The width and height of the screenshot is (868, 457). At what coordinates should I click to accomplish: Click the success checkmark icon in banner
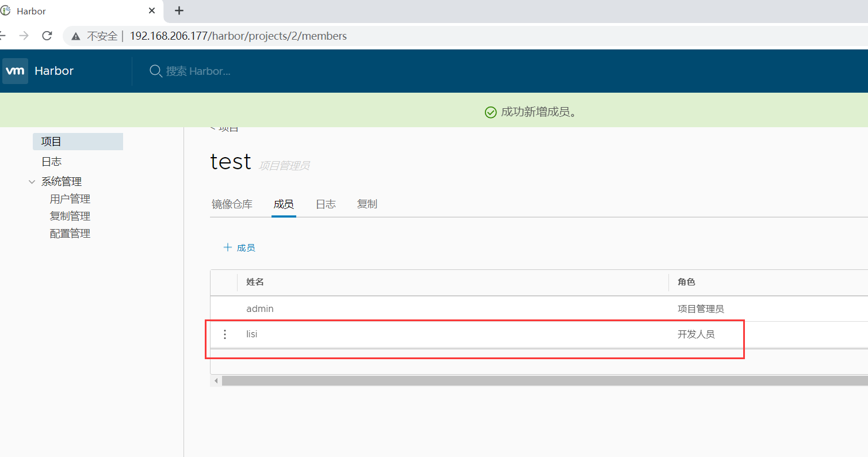[491, 112]
